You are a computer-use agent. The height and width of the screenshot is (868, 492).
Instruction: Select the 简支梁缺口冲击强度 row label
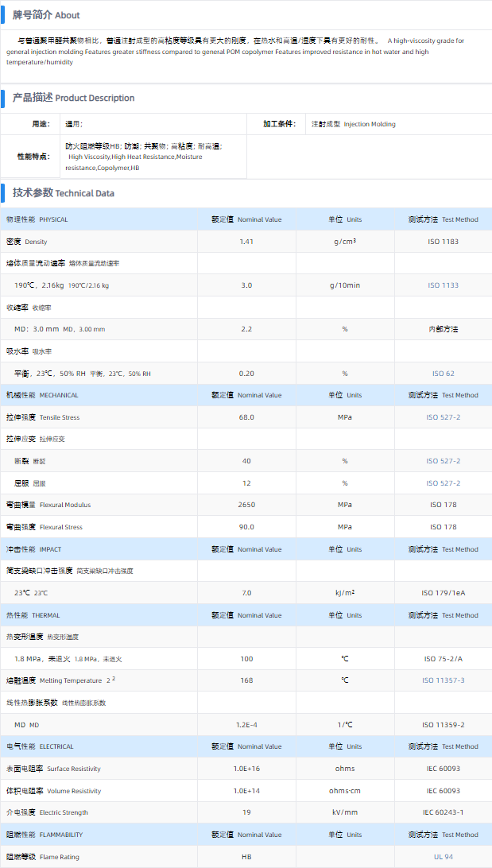tap(69, 571)
